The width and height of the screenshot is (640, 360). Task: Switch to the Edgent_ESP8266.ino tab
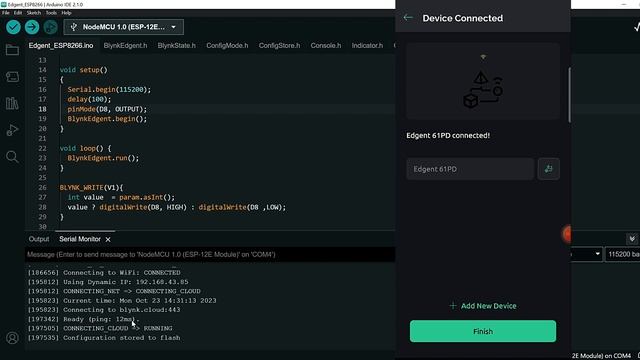[x=61, y=45]
